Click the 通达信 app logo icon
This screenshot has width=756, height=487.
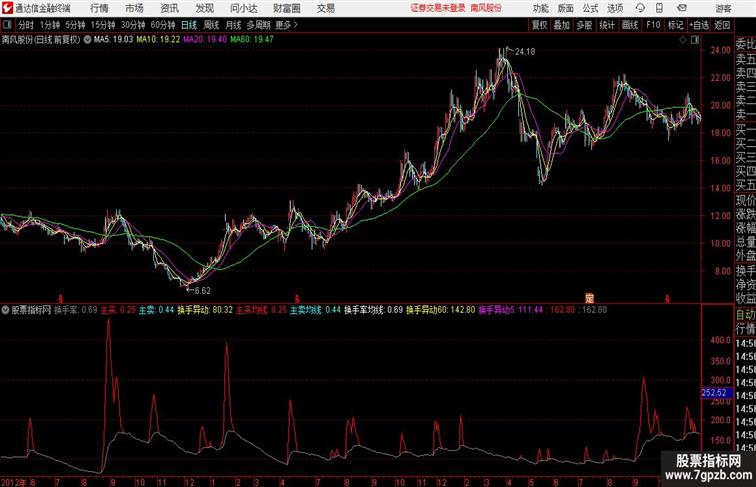pyautogui.click(x=7, y=8)
